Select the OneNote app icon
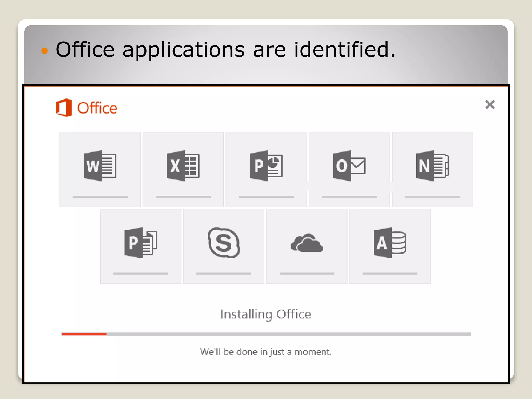 click(433, 166)
